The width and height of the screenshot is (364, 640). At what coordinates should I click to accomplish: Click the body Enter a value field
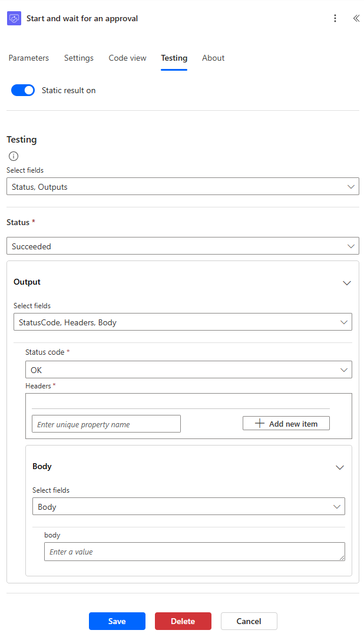194,551
